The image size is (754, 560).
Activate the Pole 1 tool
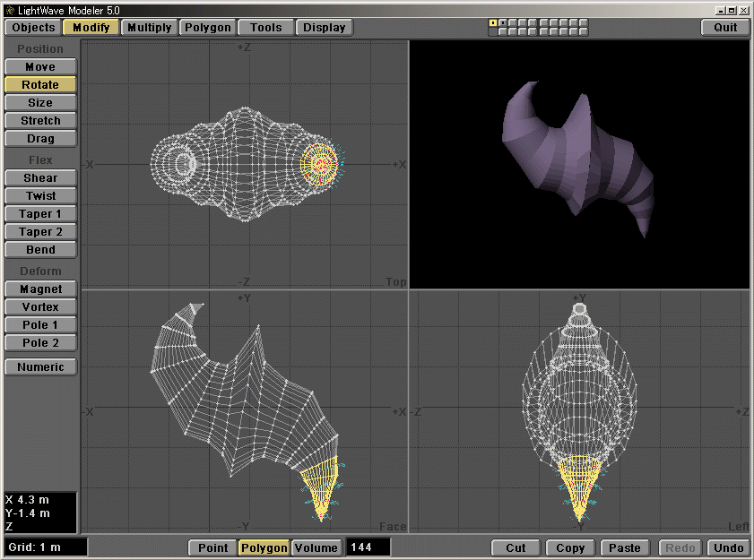click(x=39, y=324)
